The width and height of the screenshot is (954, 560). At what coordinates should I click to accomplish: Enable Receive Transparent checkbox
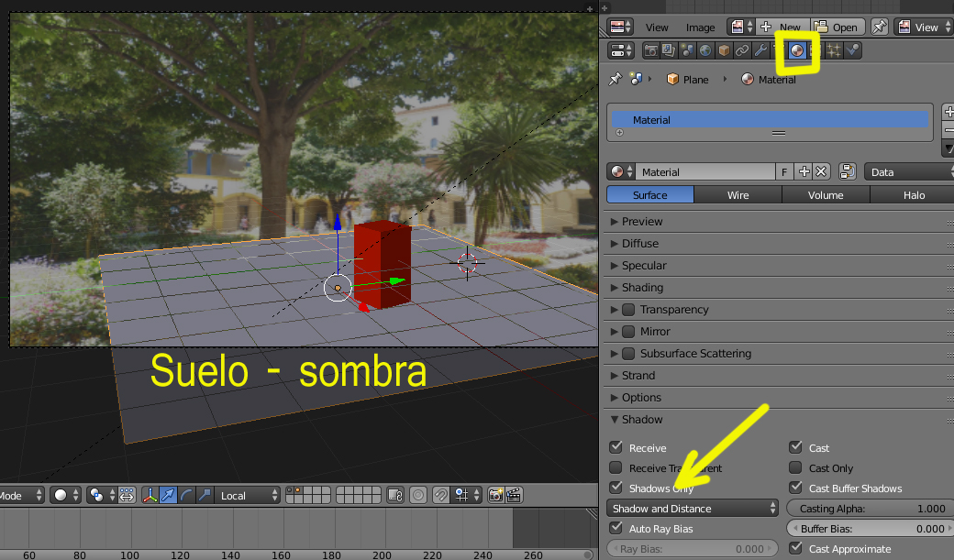tap(616, 467)
